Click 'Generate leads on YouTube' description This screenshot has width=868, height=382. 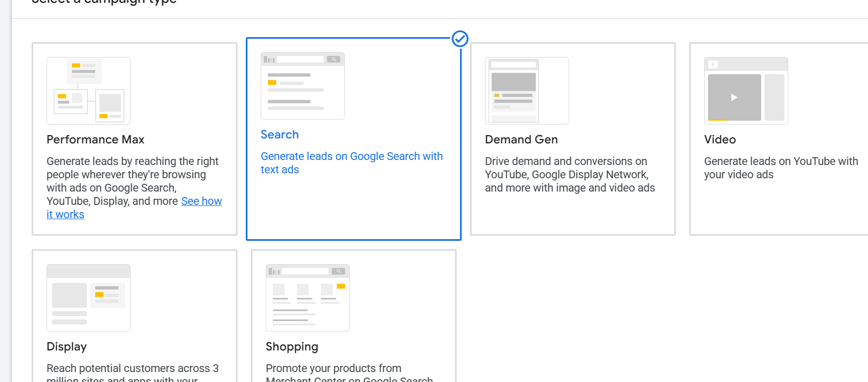pos(781,168)
